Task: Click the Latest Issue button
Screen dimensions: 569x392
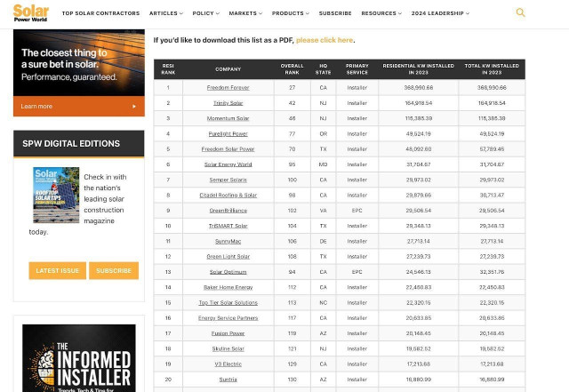Action: click(x=57, y=271)
